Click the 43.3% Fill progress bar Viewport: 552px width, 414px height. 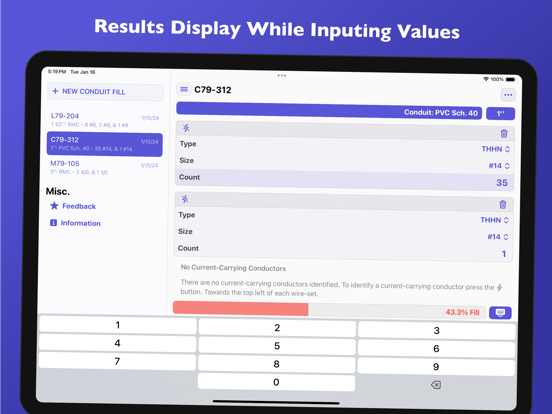coord(329,310)
